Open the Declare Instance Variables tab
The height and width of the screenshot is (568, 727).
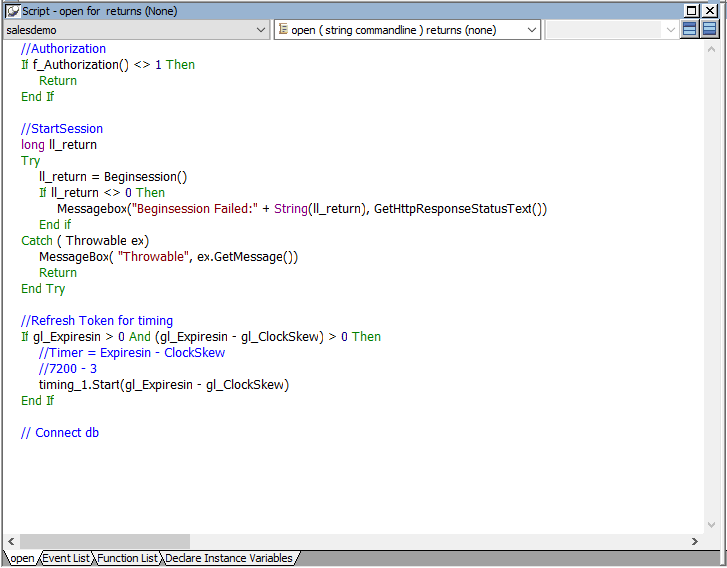229,558
